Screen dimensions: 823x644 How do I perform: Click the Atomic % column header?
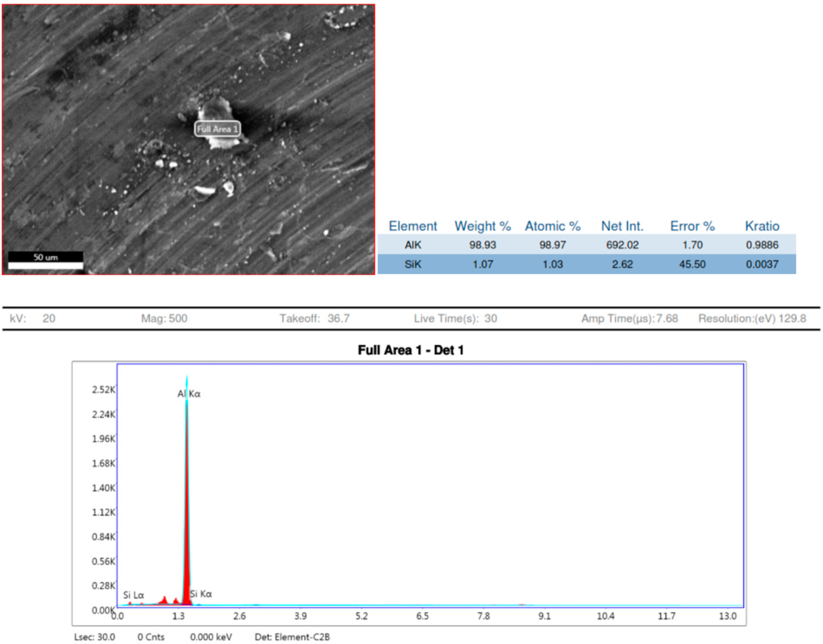553,226
